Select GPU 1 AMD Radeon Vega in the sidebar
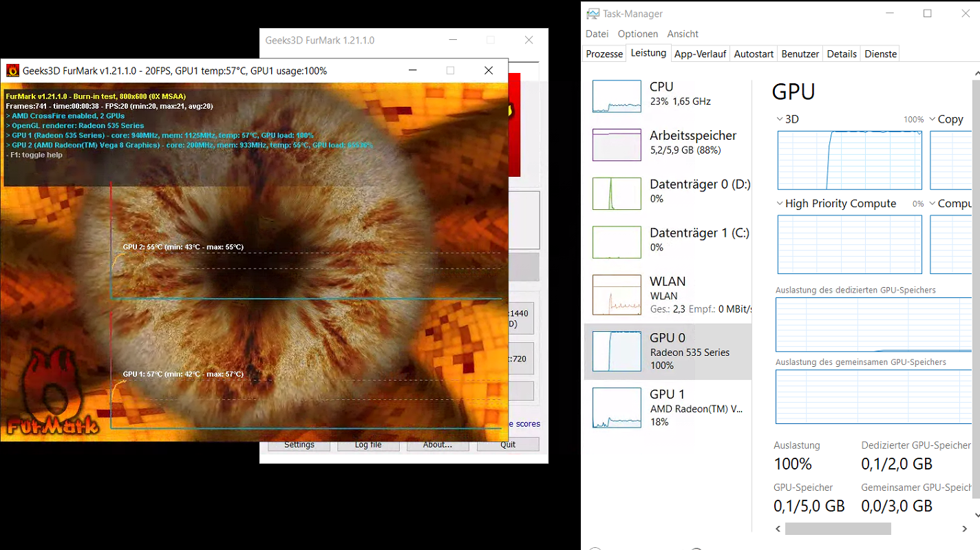This screenshot has width=980, height=550. 668,408
